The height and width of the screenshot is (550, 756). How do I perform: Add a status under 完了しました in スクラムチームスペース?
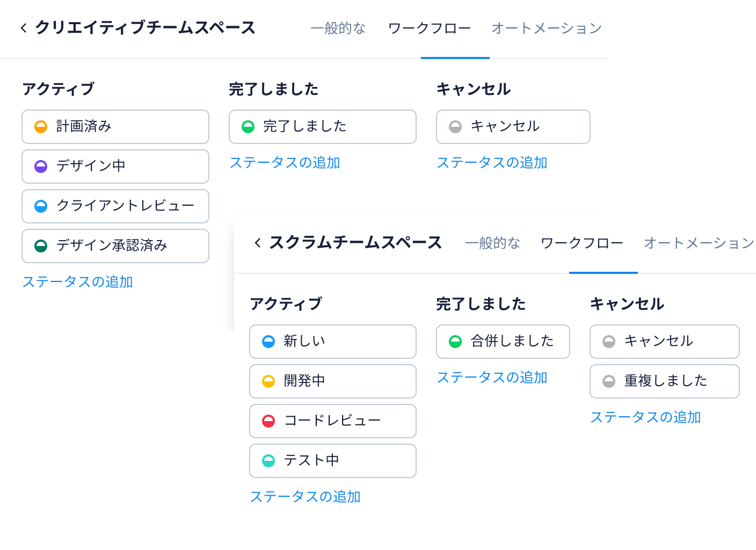[493, 378]
